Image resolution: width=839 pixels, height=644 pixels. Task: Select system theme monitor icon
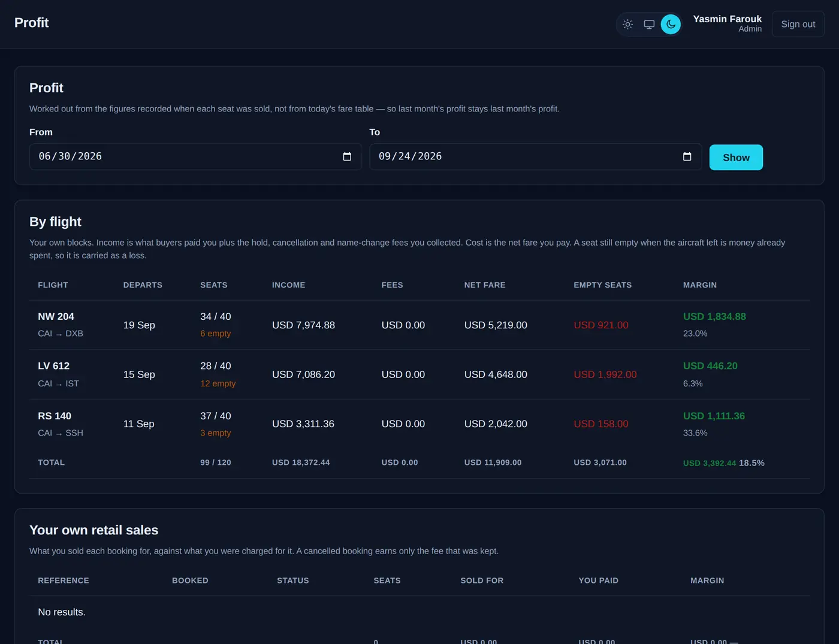pos(649,25)
